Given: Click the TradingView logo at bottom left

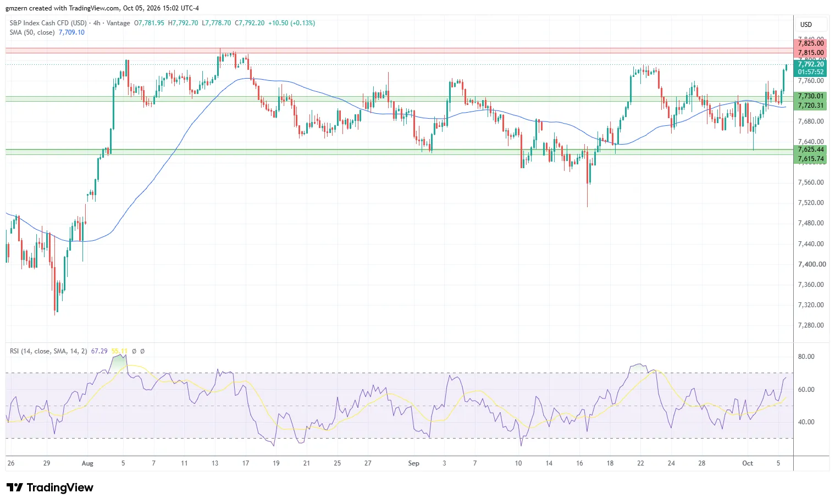Looking at the screenshot, I should point(50,488).
